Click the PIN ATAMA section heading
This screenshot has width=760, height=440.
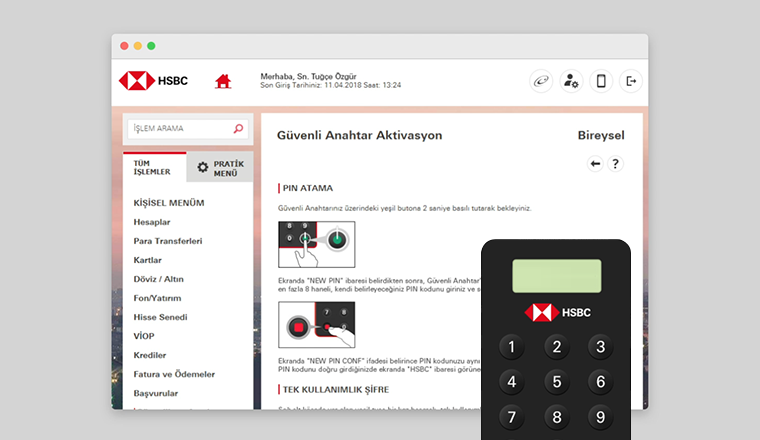click(308, 188)
